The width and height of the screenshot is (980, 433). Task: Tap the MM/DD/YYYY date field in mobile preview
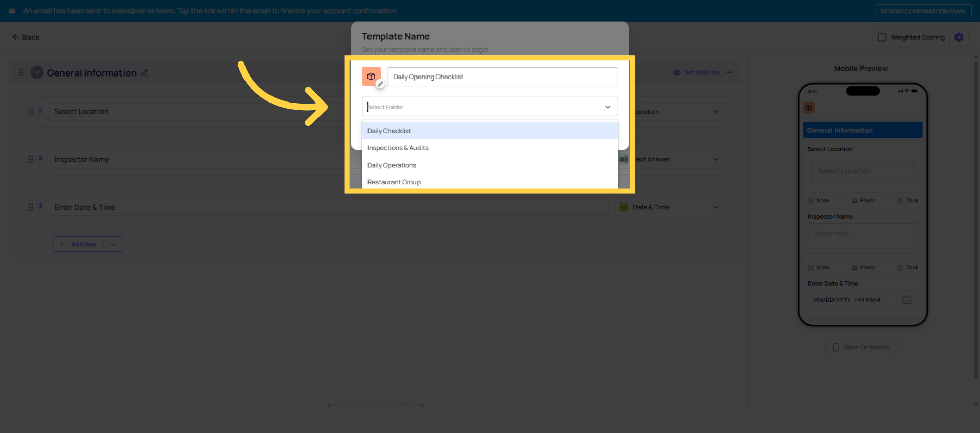tap(863, 300)
